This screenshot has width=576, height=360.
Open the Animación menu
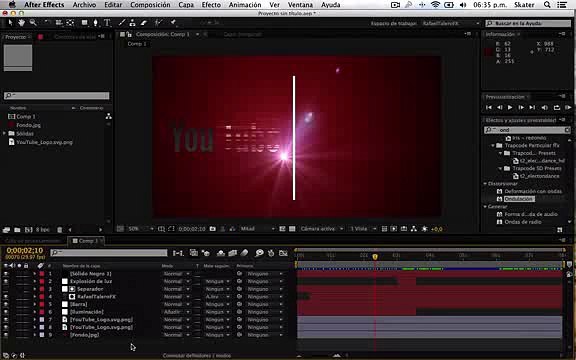click(x=245, y=5)
